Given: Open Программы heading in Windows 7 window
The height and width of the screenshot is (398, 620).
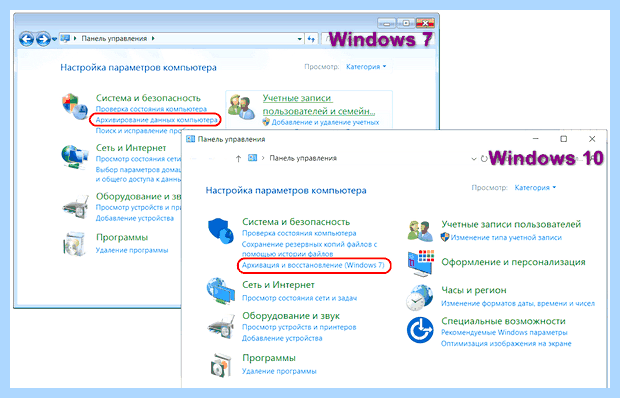Looking at the screenshot, I should click(122, 237).
